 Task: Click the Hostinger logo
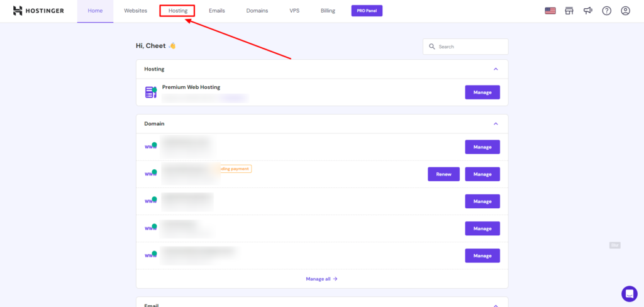point(38,11)
